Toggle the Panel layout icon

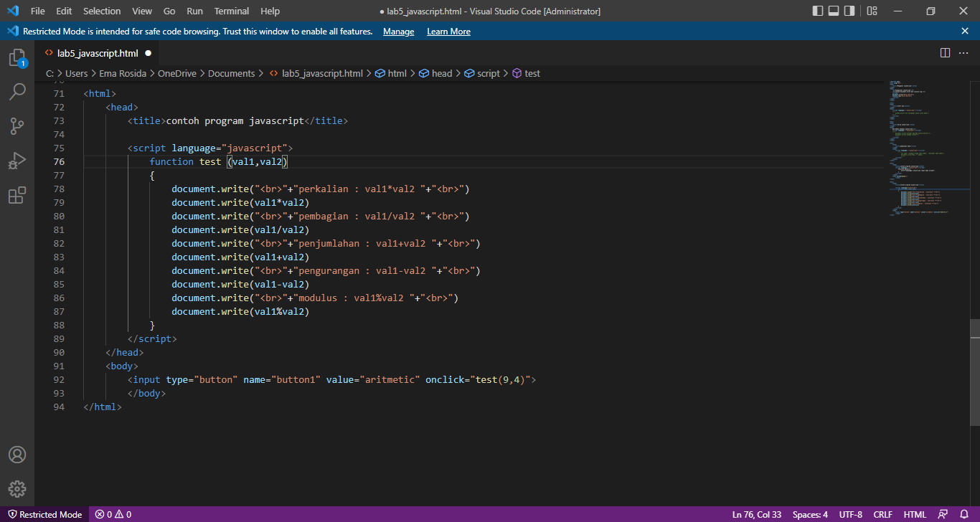[834, 11]
